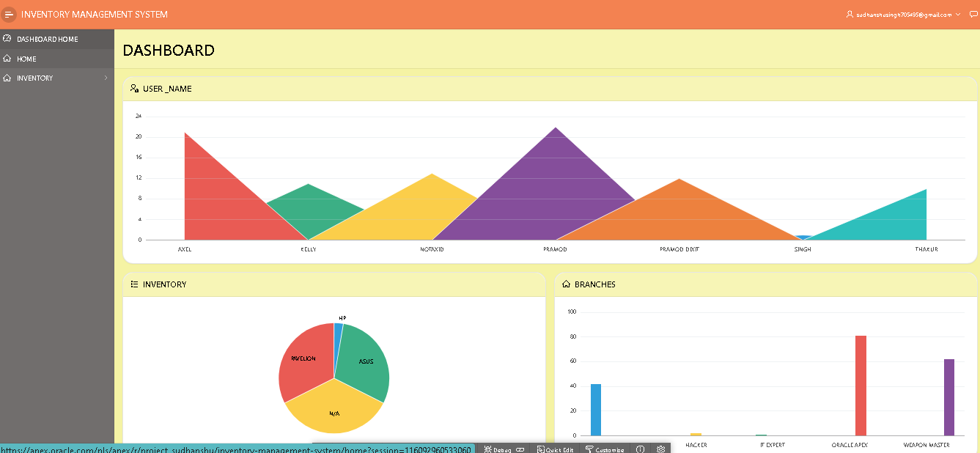Open the navigation hamburger menu
Viewport: 980px width, 453px height.
coord(10,14)
